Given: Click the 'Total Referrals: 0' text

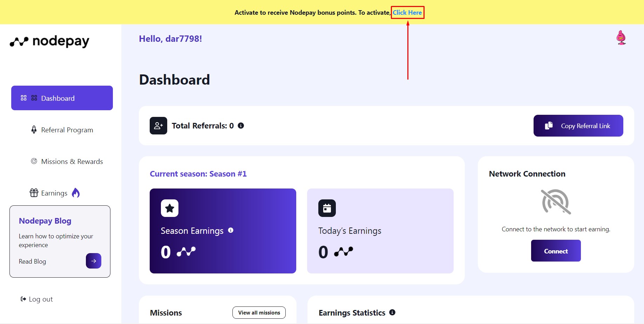Looking at the screenshot, I should (203, 126).
